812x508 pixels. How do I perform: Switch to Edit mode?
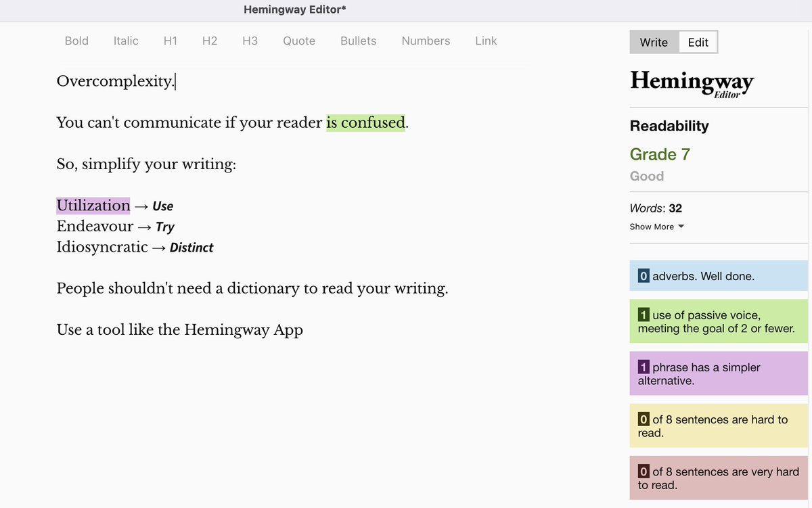(698, 42)
